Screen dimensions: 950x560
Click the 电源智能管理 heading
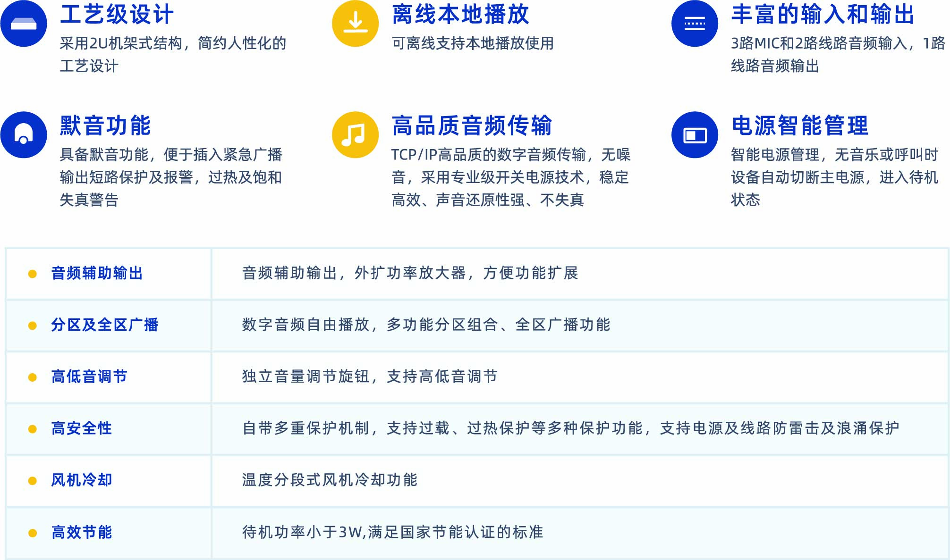pyautogui.click(x=799, y=125)
